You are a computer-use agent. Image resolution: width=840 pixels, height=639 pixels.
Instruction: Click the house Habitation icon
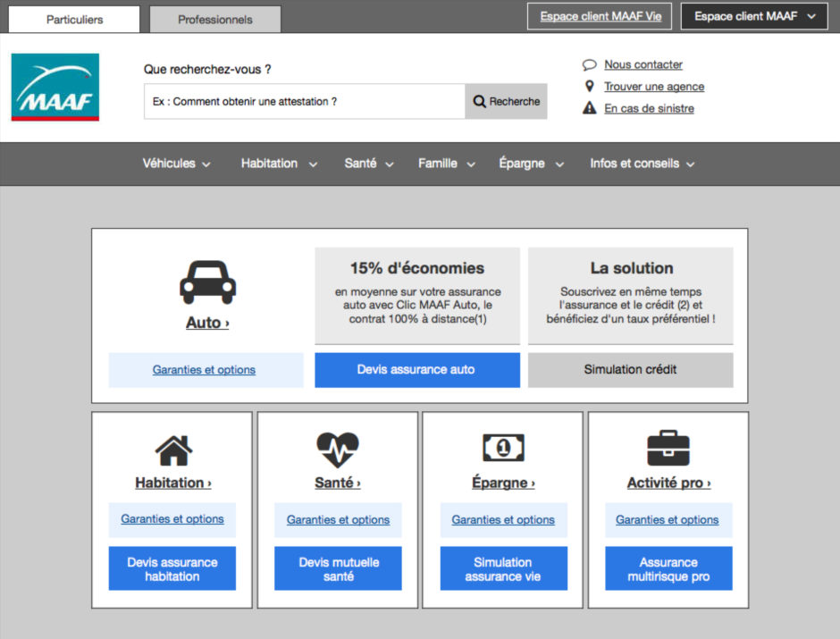click(x=173, y=450)
